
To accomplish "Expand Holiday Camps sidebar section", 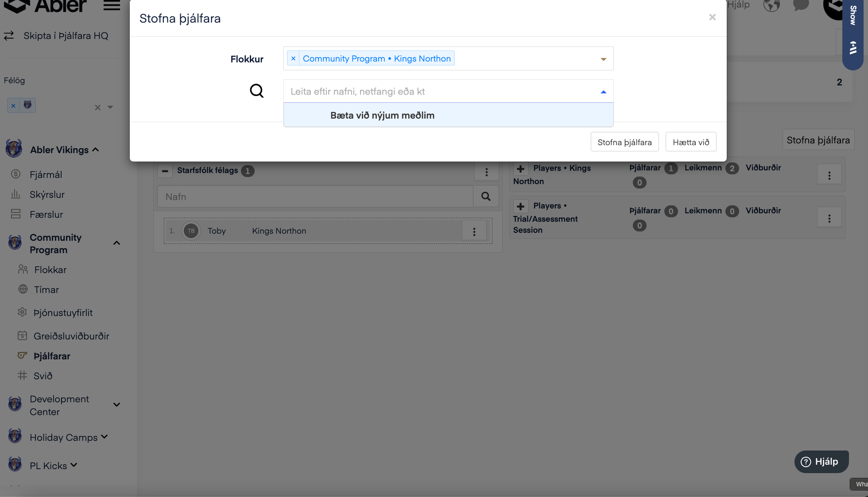I will (x=105, y=437).
